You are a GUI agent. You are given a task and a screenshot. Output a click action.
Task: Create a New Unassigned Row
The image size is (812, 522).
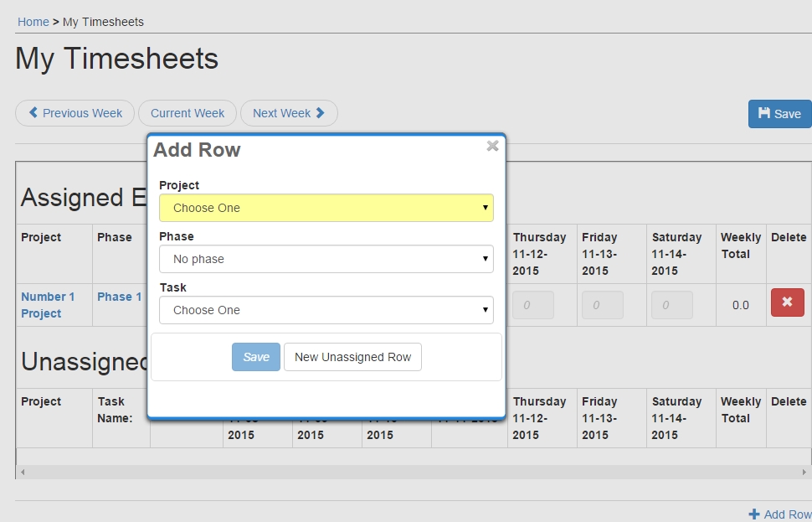pos(352,357)
